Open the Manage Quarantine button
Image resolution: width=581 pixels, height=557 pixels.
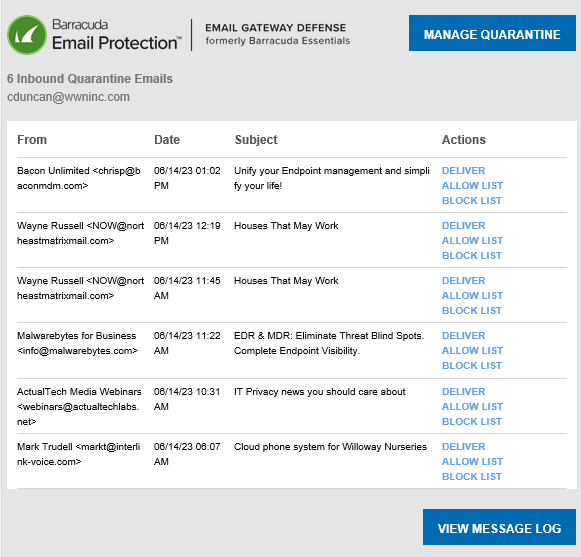[x=492, y=33]
